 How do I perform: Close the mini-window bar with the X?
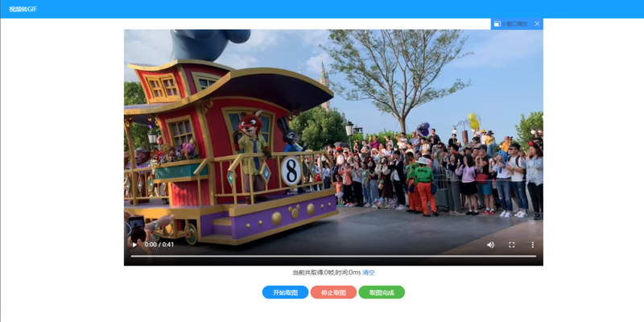tap(537, 24)
